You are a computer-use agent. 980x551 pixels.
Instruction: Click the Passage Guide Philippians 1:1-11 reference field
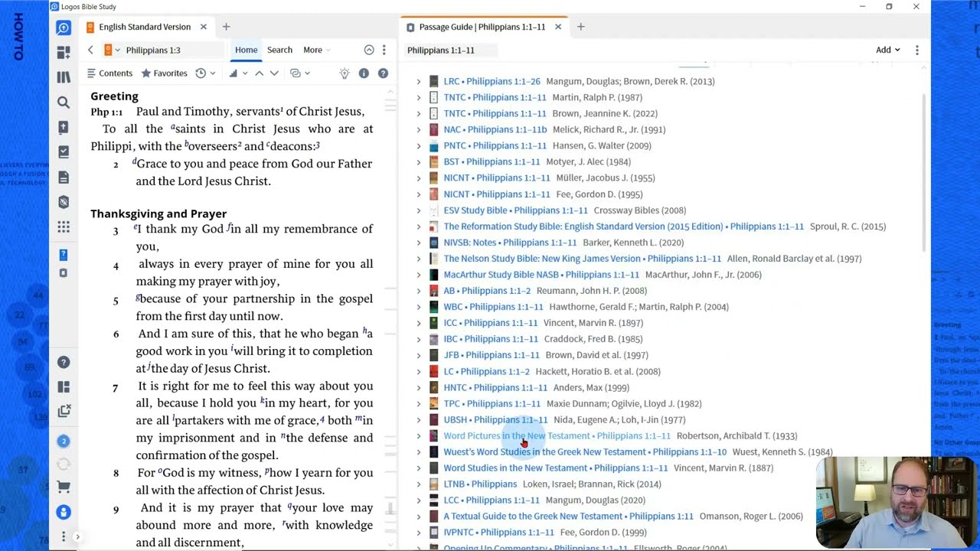[451, 50]
